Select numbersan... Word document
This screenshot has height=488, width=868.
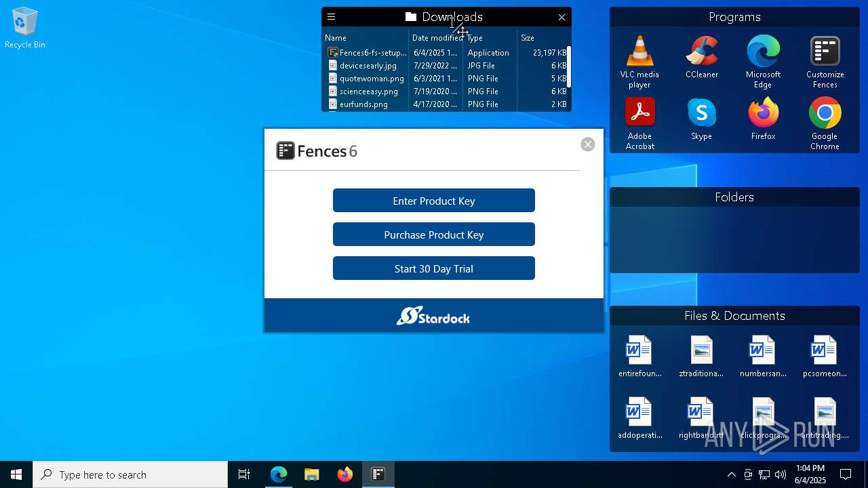pos(763,357)
